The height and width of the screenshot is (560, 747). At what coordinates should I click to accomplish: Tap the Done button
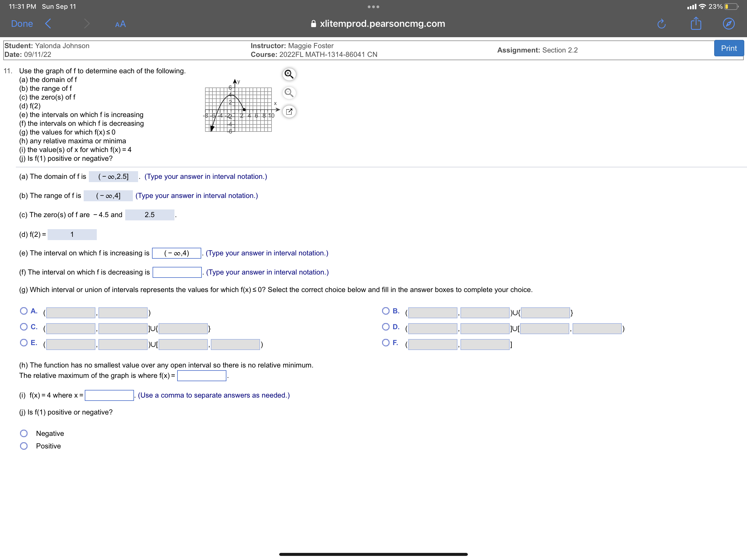(x=22, y=24)
